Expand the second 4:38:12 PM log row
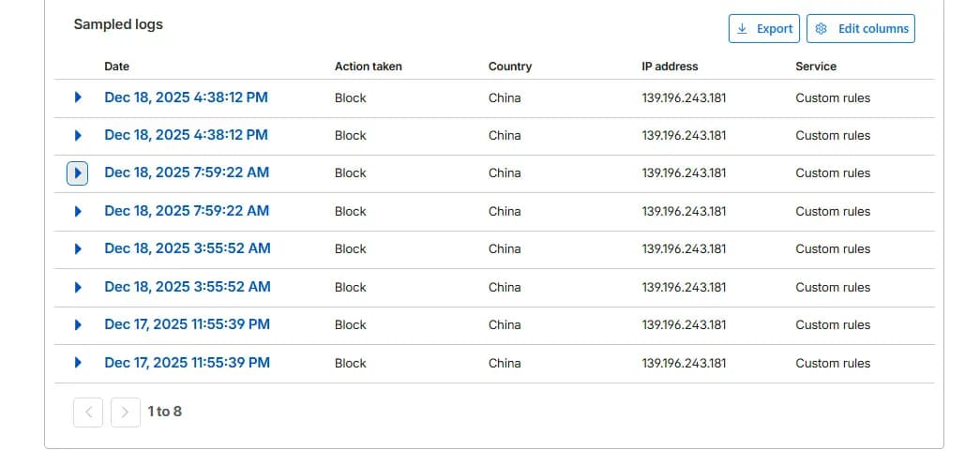Screen dimensions: 980x450 [78, 136]
